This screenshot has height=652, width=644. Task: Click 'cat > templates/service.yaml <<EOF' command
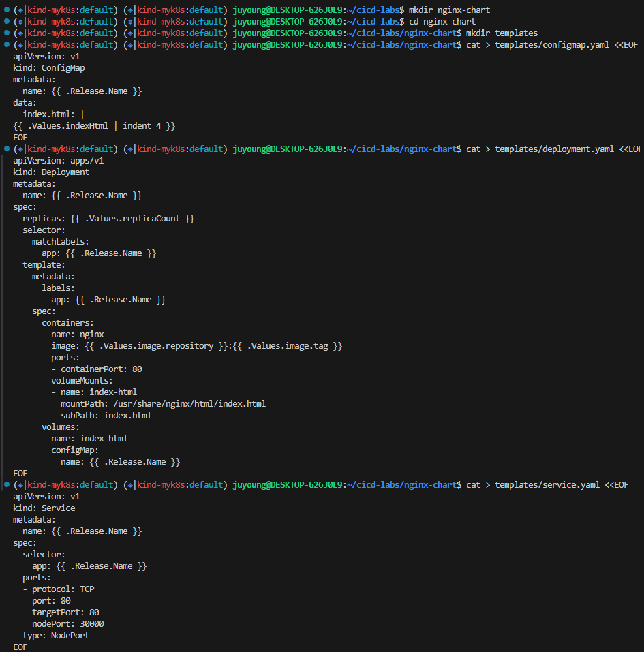click(547, 485)
